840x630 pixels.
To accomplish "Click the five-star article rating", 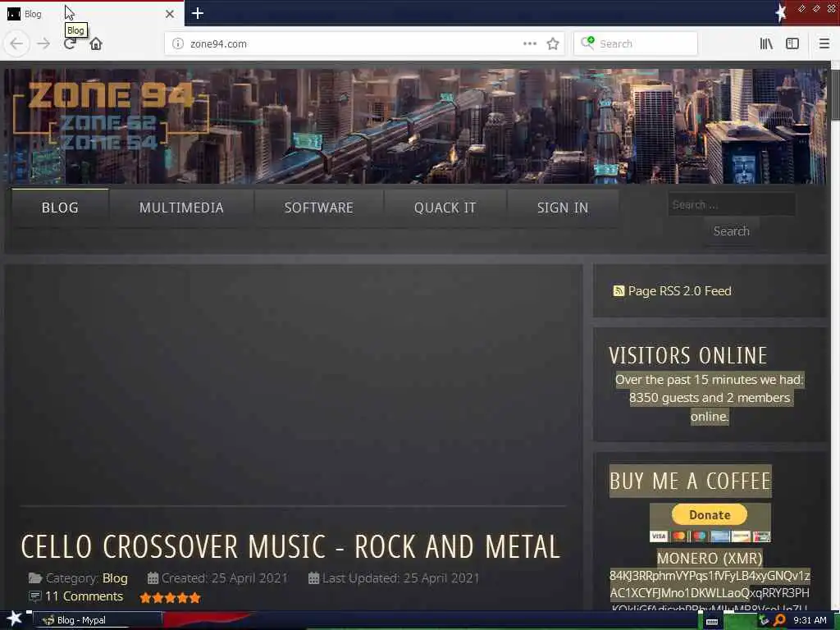I will pyautogui.click(x=170, y=597).
